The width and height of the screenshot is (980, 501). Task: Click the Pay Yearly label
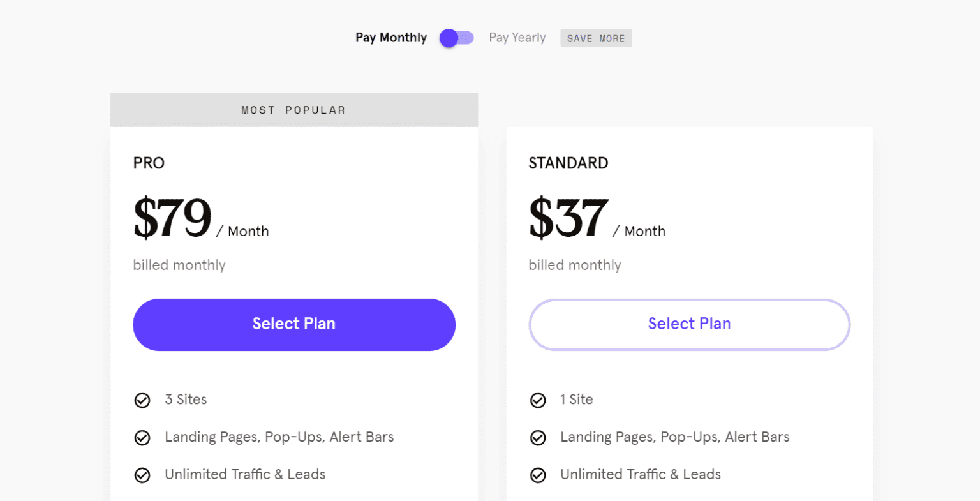tap(517, 38)
